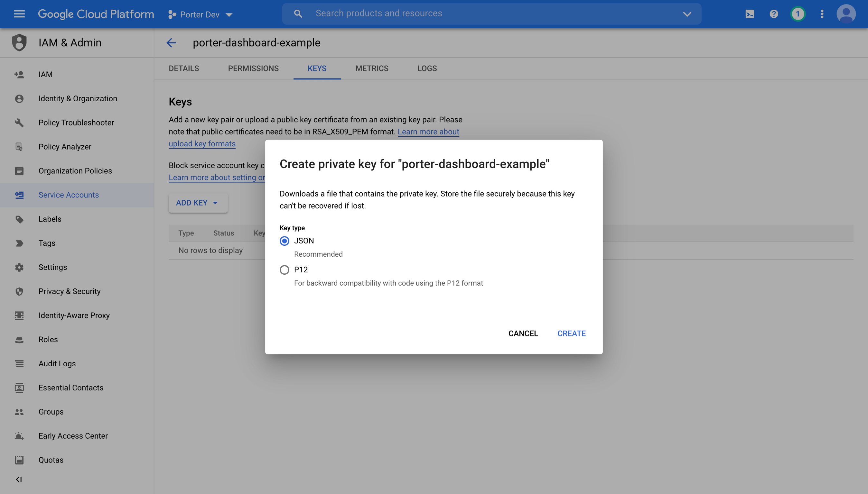Expand the ADD KEY dropdown
868x494 pixels.
pos(198,203)
